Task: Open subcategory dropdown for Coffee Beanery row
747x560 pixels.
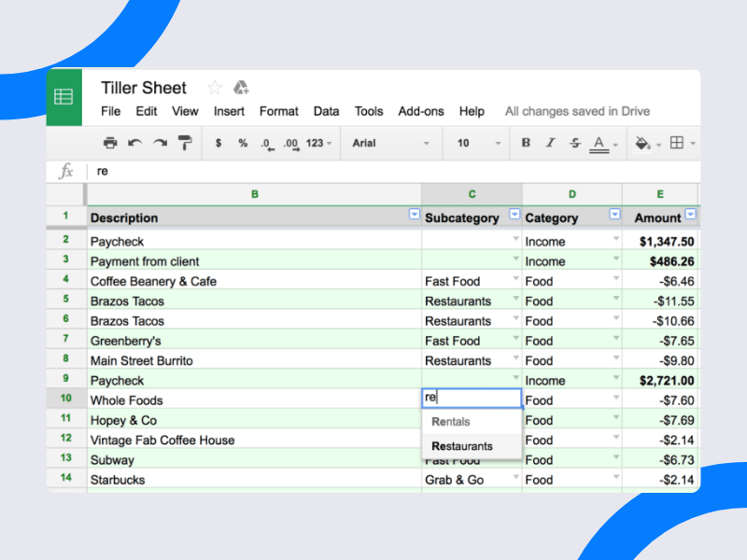Action: (x=515, y=277)
